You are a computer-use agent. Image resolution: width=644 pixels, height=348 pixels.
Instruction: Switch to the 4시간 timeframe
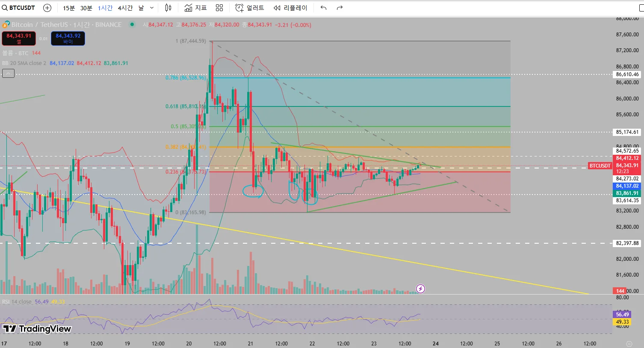tap(125, 8)
